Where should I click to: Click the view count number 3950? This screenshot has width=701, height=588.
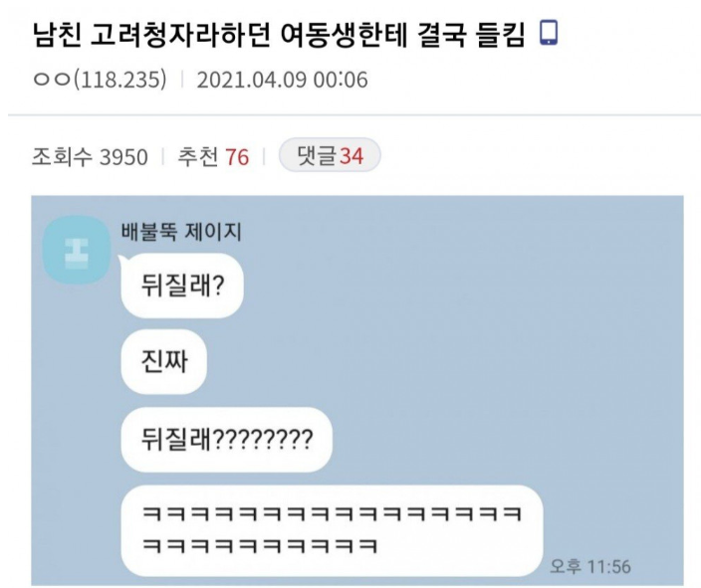(x=124, y=157)
